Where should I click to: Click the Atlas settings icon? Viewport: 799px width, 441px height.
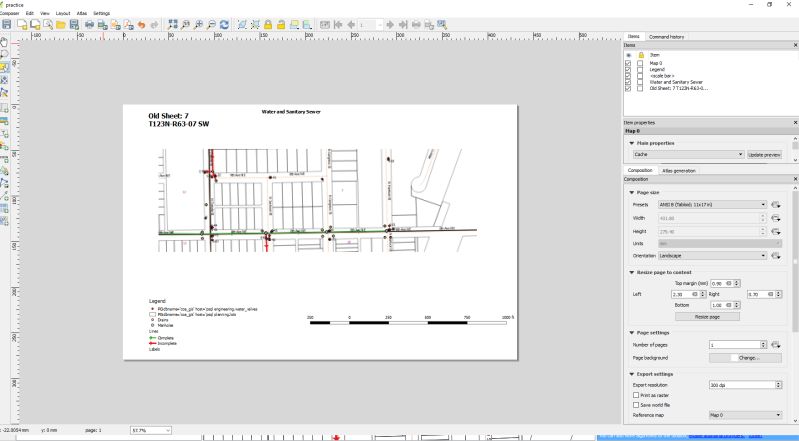[442, 24]
